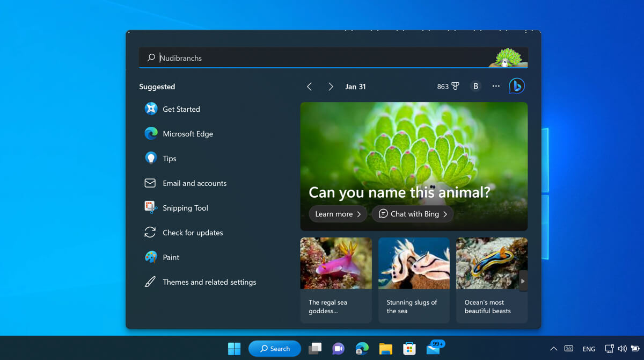Click the Bing chat icon
Image resolution: width=644 pixels, height=360 pixels.
point(517,86)
